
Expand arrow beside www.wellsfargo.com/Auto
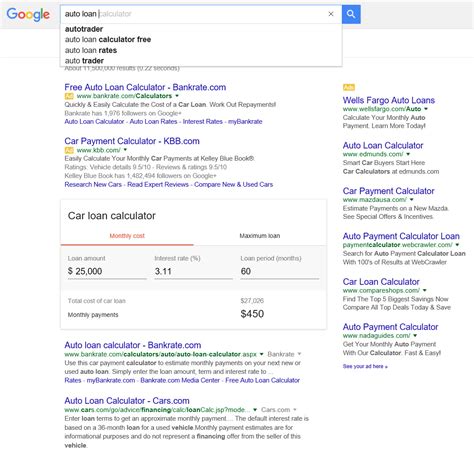pyautogui.click(x=426, y=109)
